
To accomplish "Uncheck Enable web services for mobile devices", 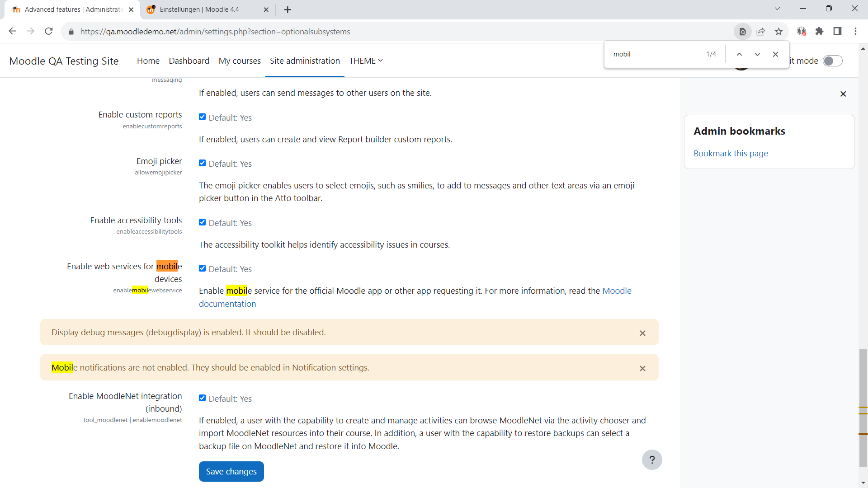I will 202,268.
